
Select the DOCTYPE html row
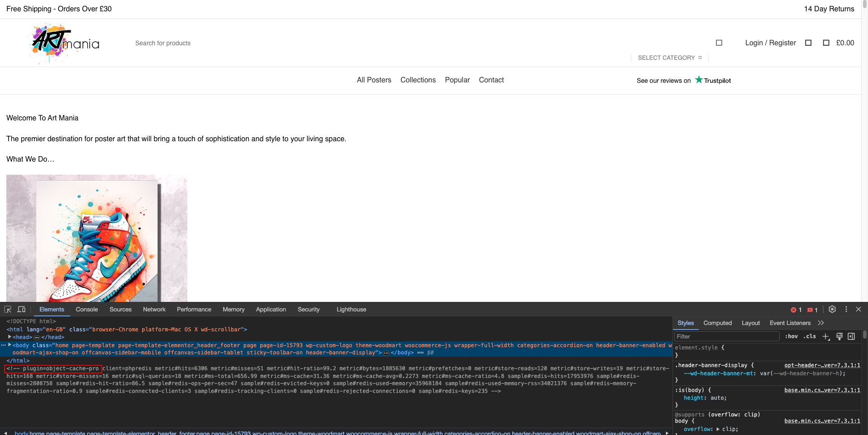(x=31, y=321)
